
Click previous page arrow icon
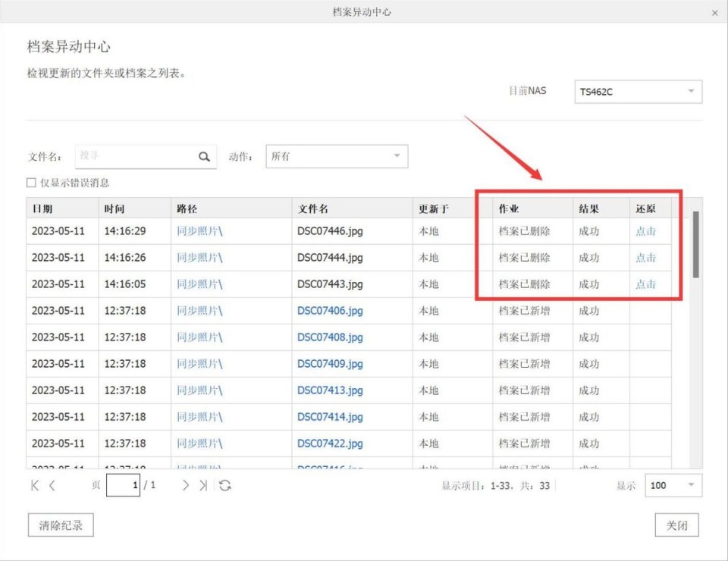point(52,485)
